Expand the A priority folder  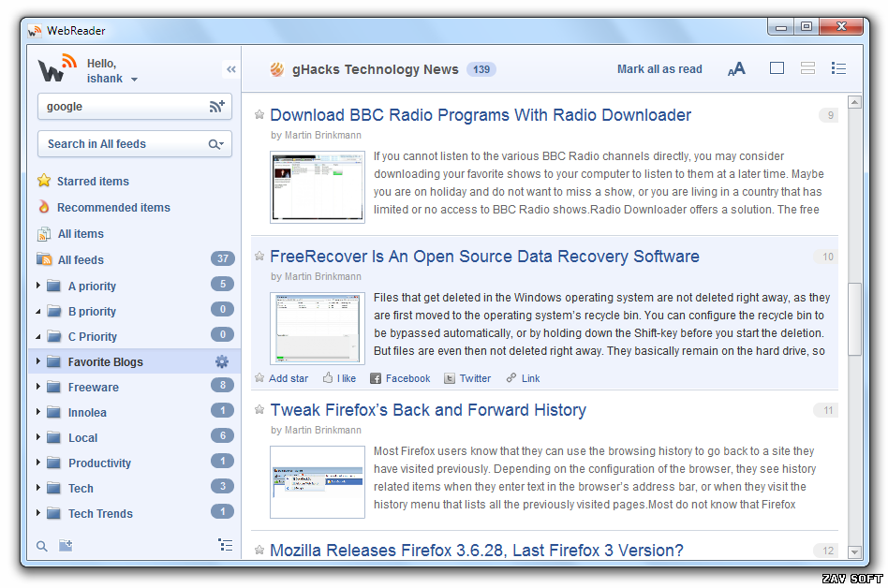38,286
